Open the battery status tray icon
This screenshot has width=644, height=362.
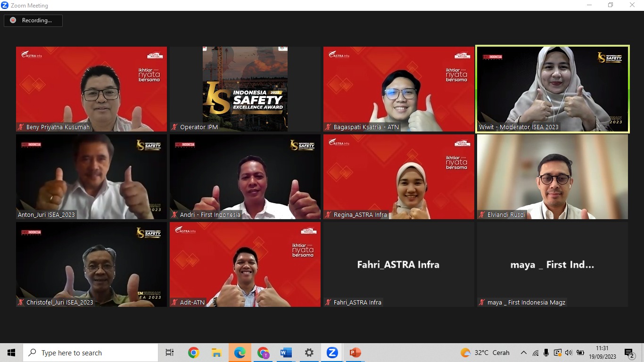580,353
